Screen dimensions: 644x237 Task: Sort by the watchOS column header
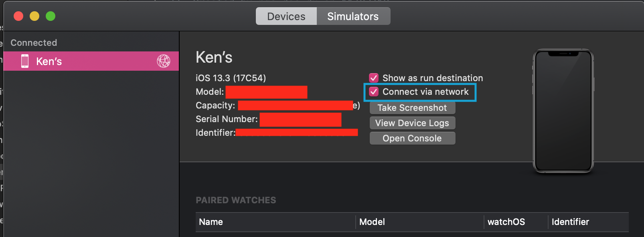506,222
